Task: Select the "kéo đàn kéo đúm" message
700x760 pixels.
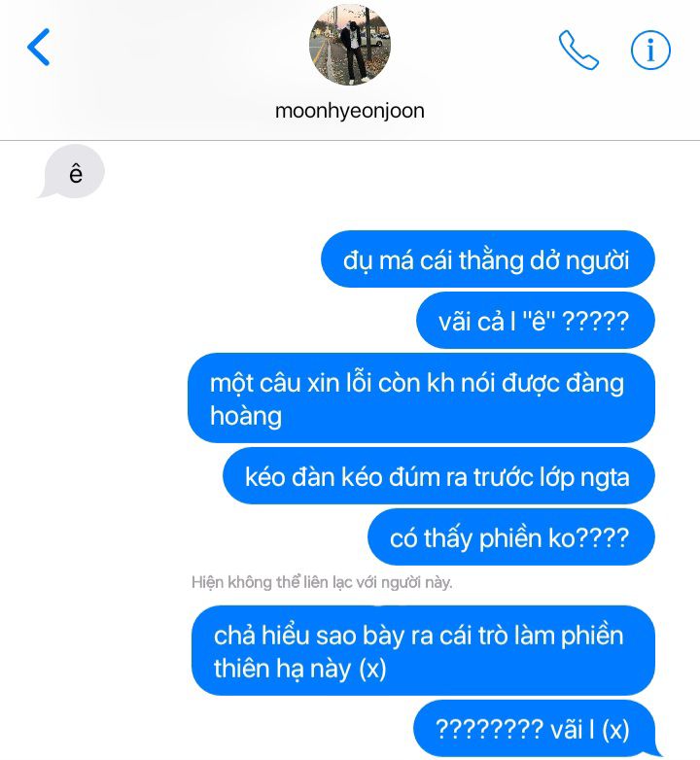Action: pos(438,476)
